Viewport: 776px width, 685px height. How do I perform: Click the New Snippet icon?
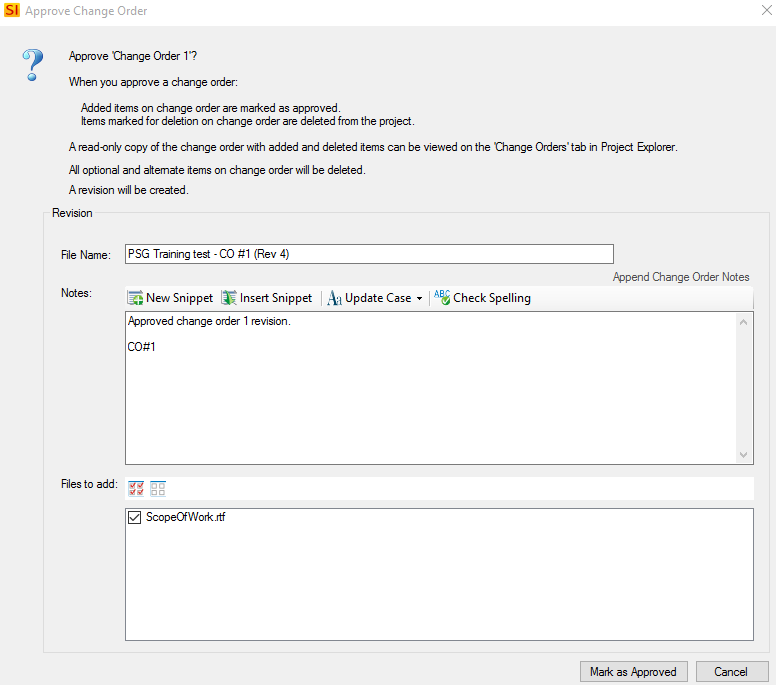coord(135,298)
